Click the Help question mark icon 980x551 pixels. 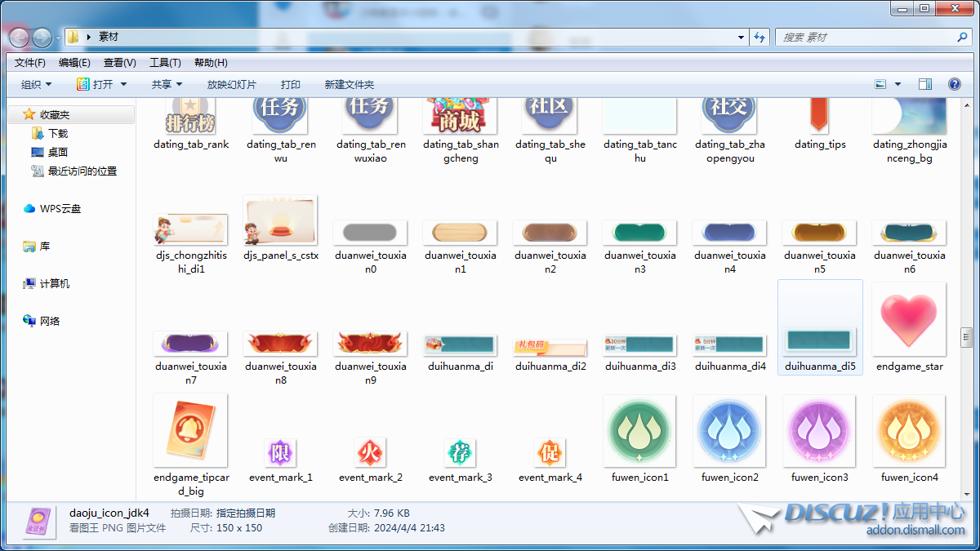(x=954, y=84)
